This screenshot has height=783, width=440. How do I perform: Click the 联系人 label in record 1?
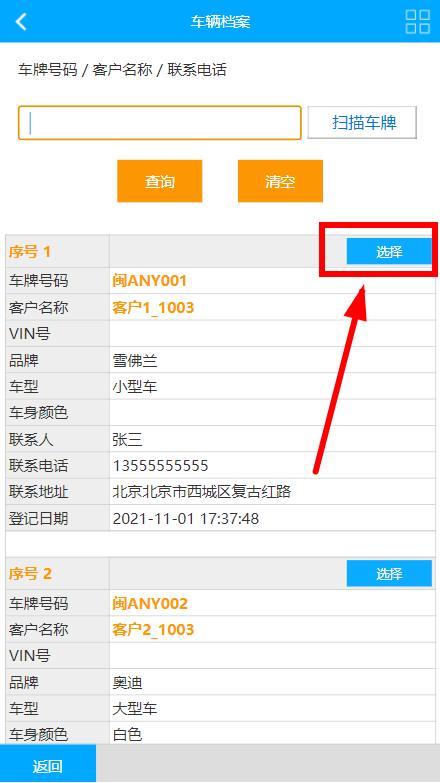(x=31, y=439)
